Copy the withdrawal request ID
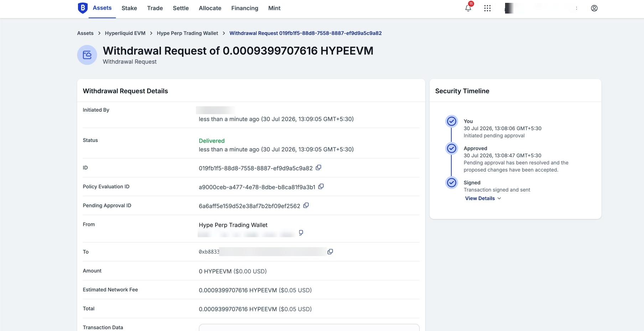The width and height of the screenshot is (644, 331). pyautogui.click(x=318, y=168)
